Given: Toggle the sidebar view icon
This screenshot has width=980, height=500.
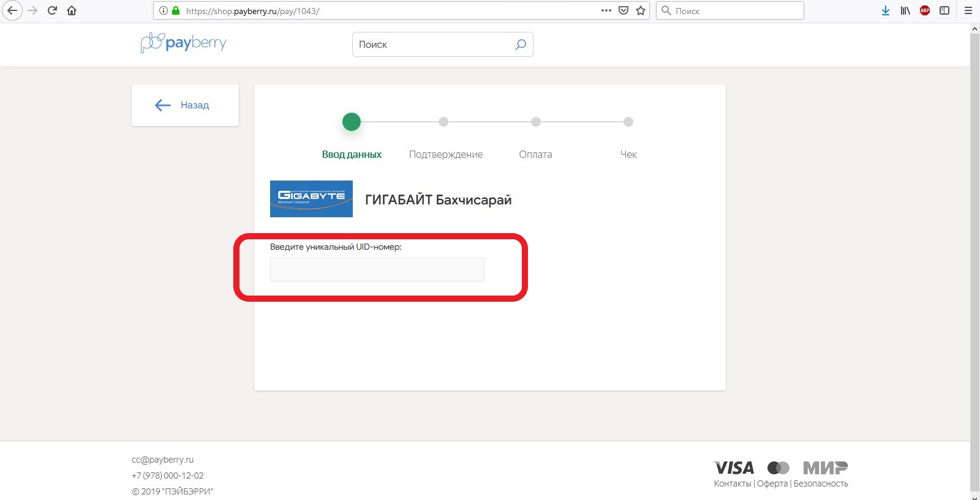Looking at the screenshot, I should click(x=944, y=10).
